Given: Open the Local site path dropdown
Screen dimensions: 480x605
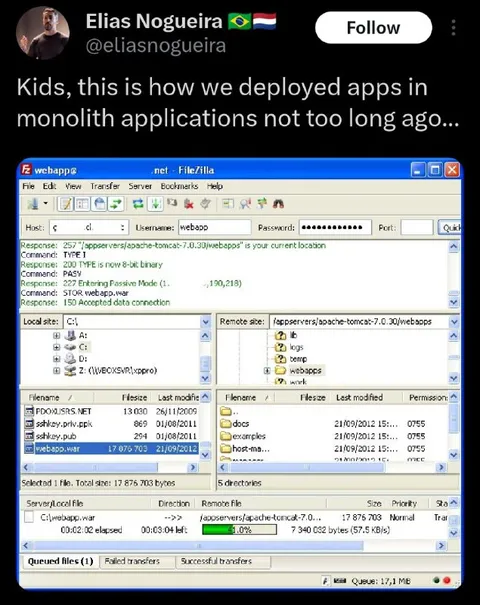Looking at the screenshot, I should pos(205,322).
